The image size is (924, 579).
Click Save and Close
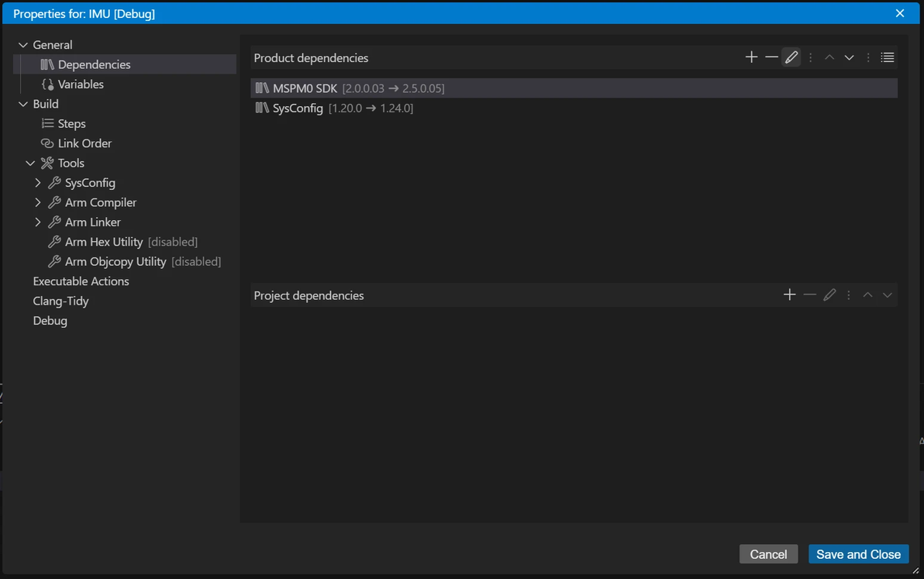pyautogui.click(x=858, y=554)
